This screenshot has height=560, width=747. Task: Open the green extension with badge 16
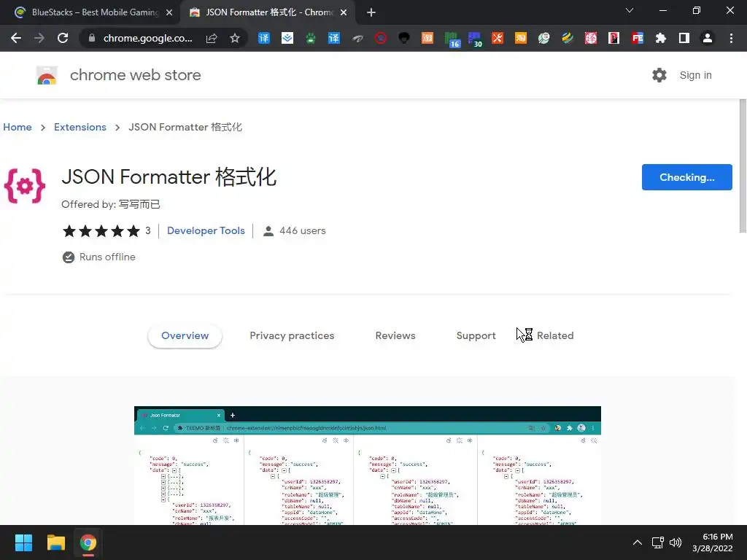[x=451, y=39]
